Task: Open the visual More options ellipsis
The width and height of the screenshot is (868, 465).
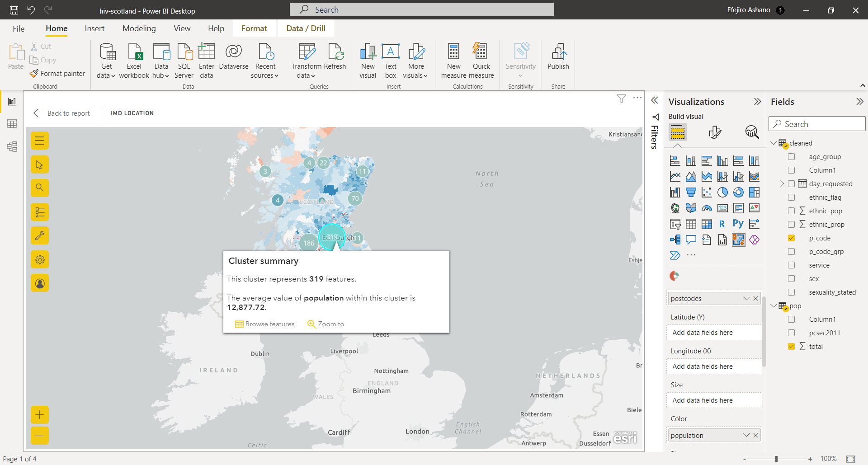Action: pos(637,98)
